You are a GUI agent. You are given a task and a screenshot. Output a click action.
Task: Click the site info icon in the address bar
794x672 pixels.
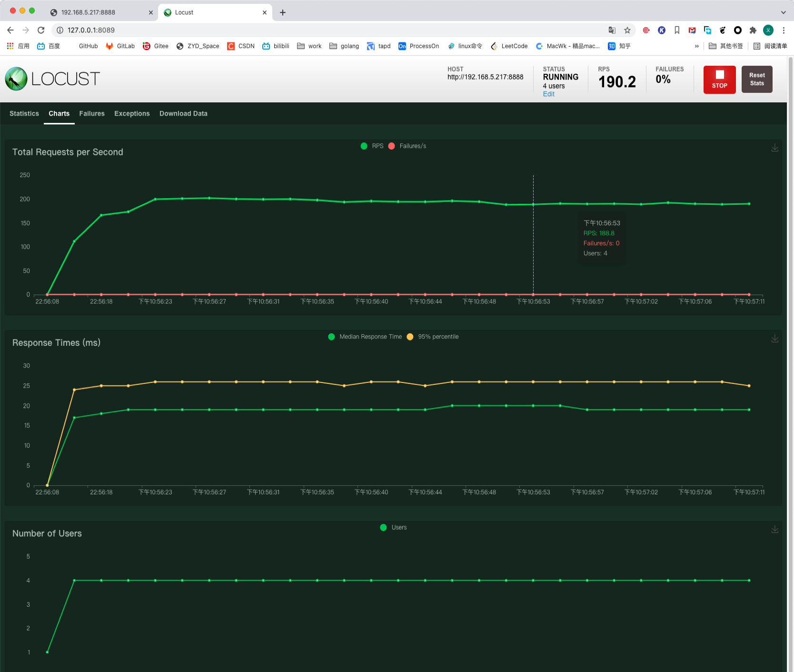[x=60, y=30]
